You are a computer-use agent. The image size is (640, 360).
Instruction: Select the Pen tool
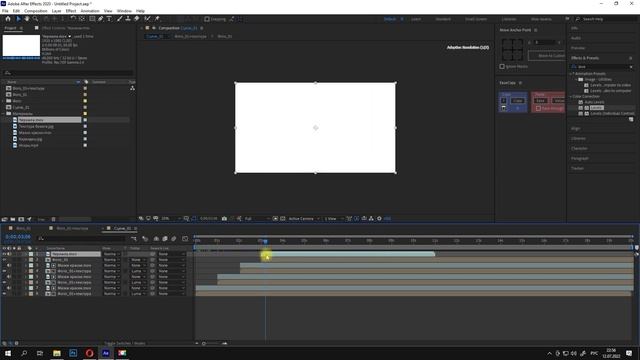tap(100, 19)
